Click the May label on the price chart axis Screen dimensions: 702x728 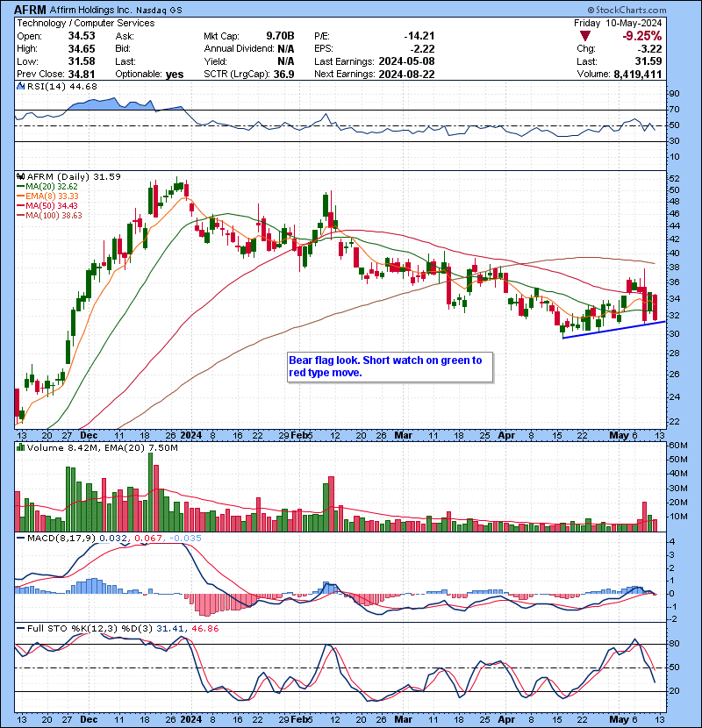pos(620,436)
